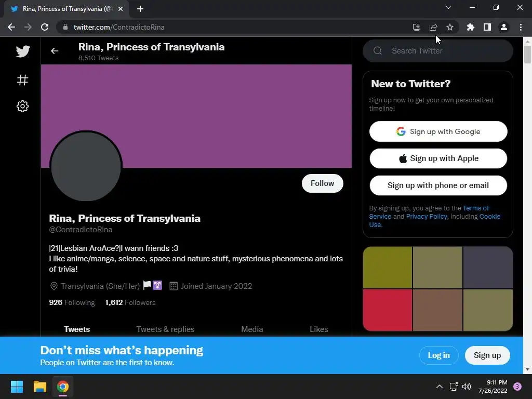The height and width of the screenshot is (399, 532).
Task: Select the Likes tab
Action: 319,329
